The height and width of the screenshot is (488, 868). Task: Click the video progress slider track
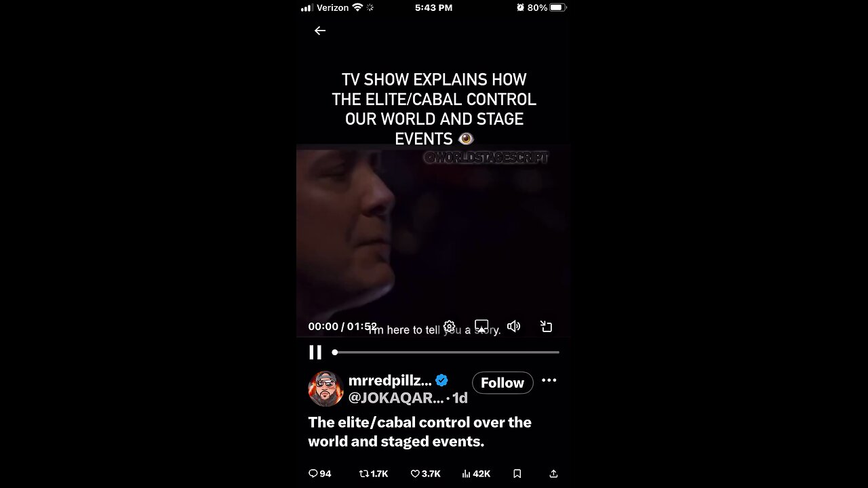(x=446, y=352)
